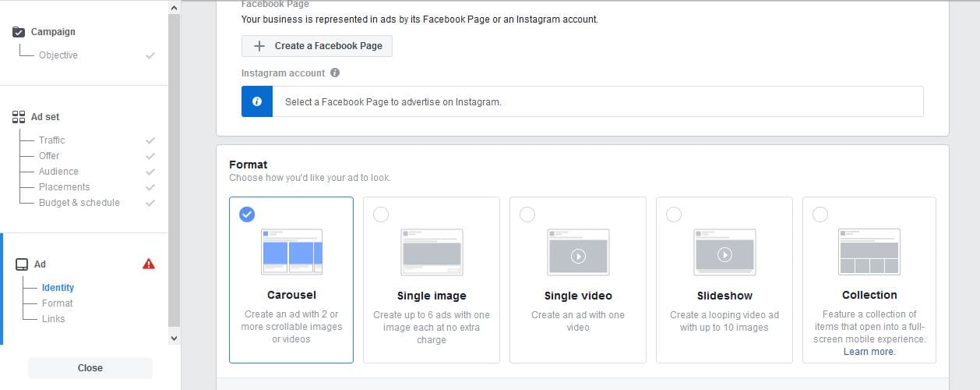Click the 'Instagram account' label
The height and width of the screenshot is (390, 980).
pos(284,73)
